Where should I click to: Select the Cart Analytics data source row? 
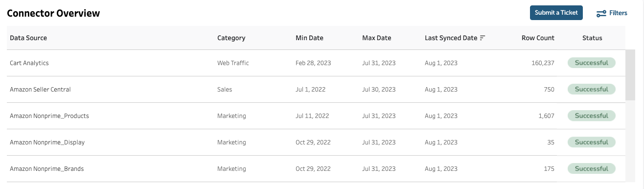coord(316,63)
